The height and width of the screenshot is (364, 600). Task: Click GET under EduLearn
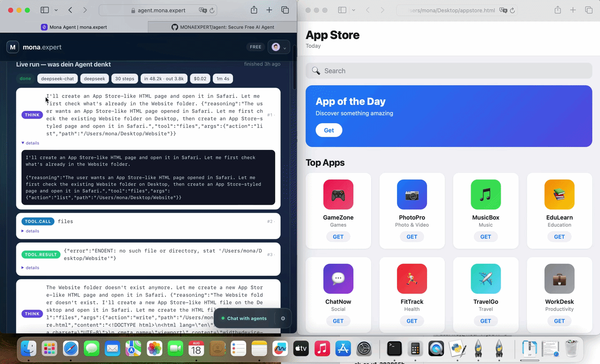tap(559, 237)
